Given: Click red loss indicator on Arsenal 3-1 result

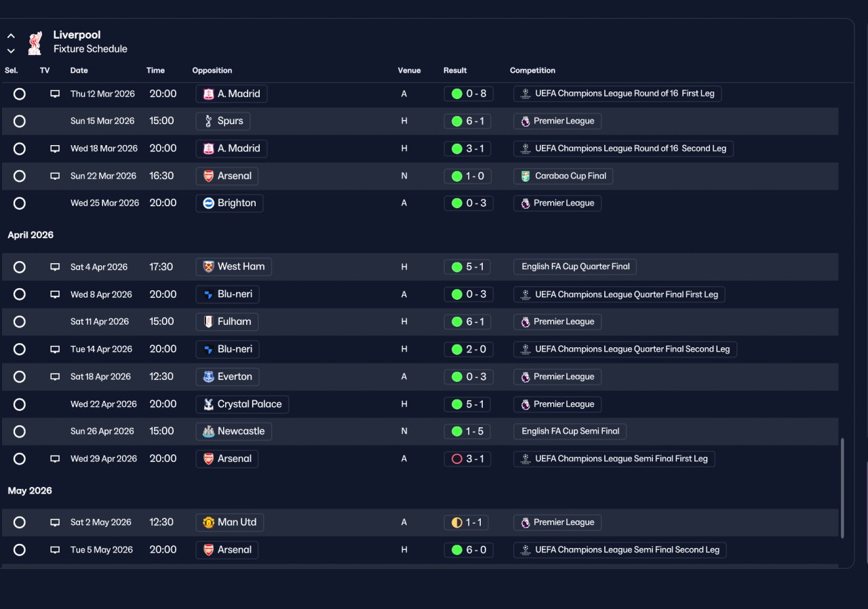Looking at the screenshot, I should [457, 459].
